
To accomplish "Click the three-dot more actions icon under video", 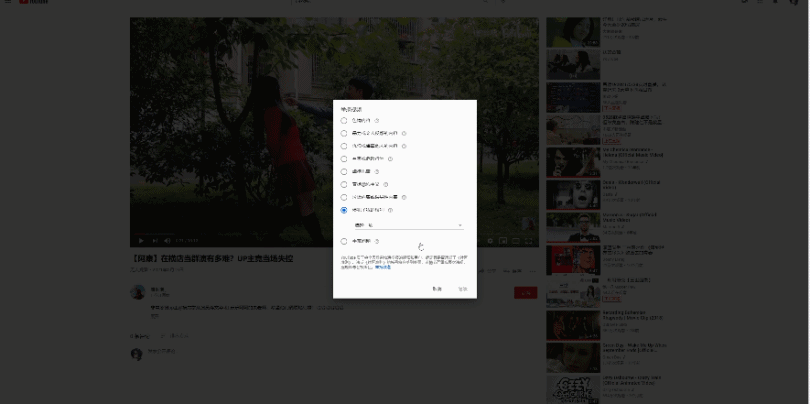I will pos(533,271).
